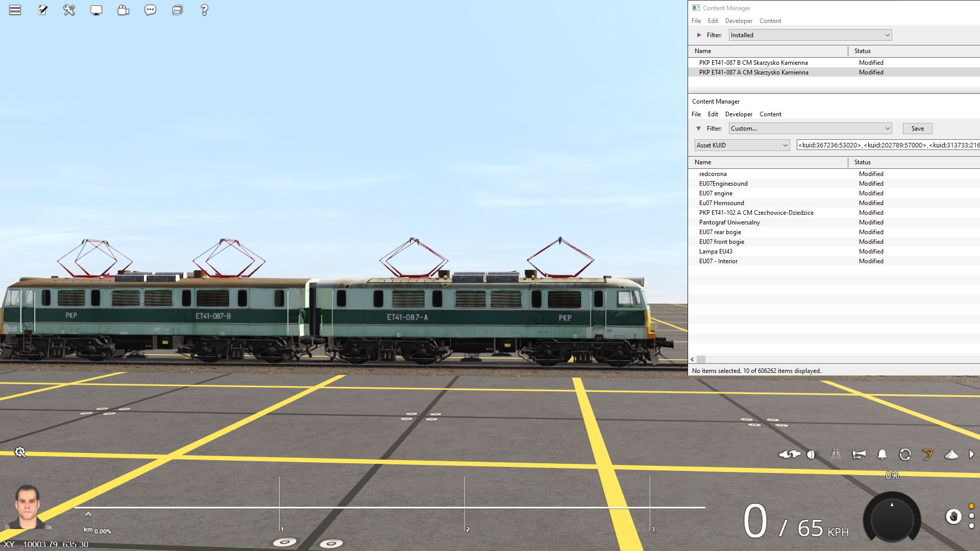Screen dimensions: 980x551
Task: Ring the locomotive bell
Action: [882, 455]
